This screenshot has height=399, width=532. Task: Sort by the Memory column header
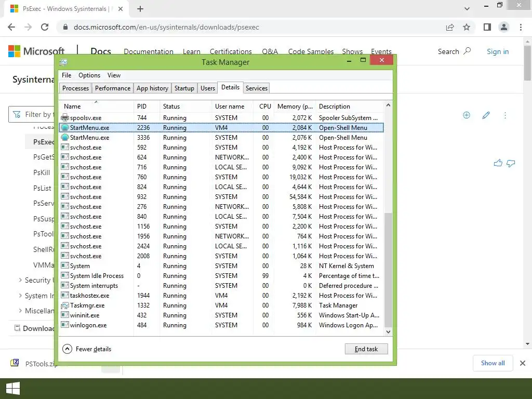click(295, 106)
